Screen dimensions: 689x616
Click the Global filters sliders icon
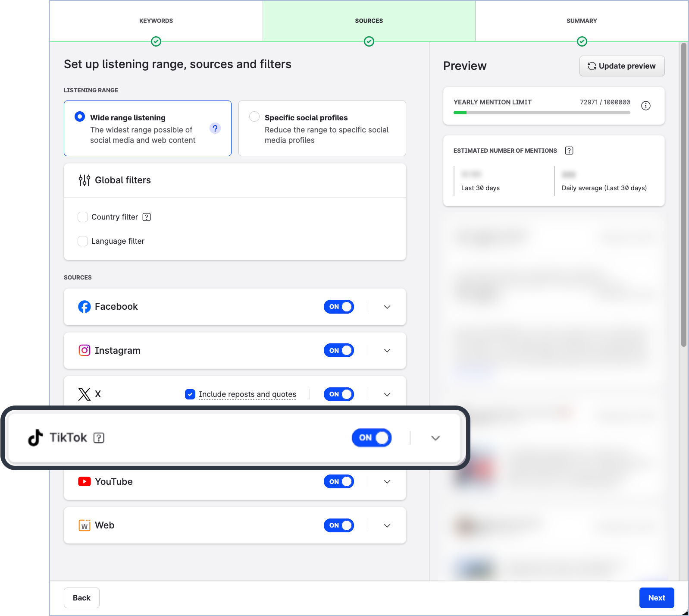tap(84, 180)
